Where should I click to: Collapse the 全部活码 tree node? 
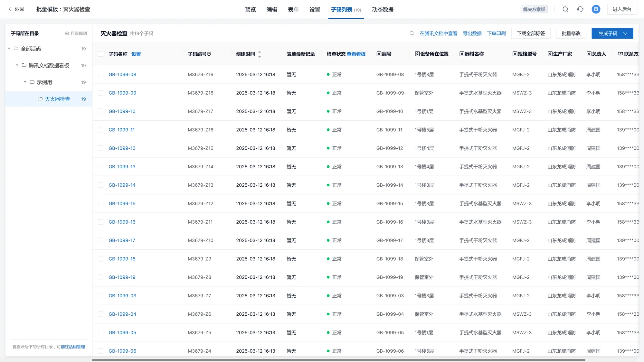(9, 49)
